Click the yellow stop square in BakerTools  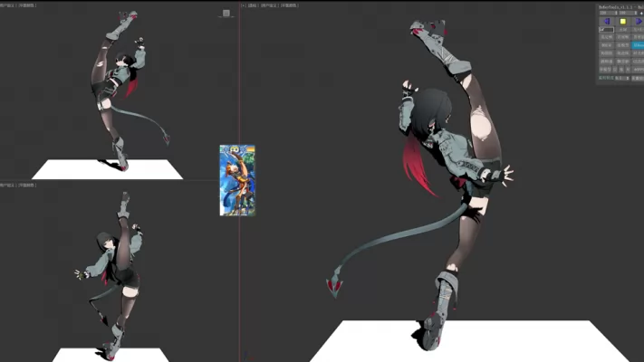click(622, 22)
